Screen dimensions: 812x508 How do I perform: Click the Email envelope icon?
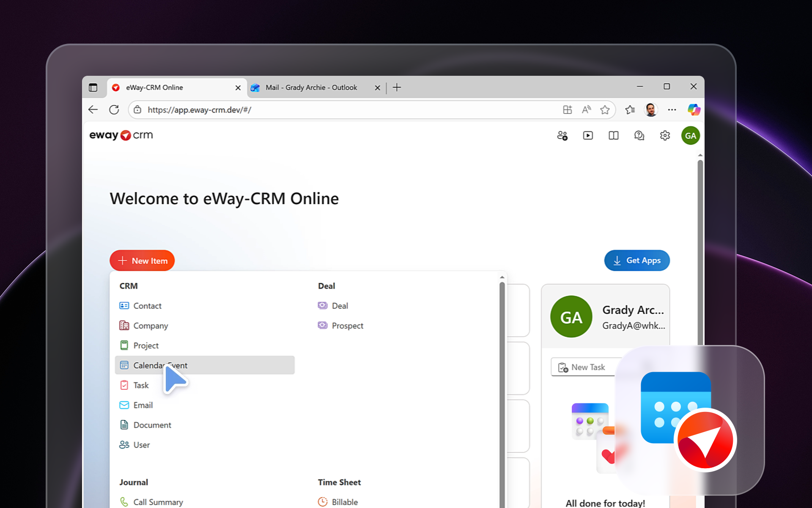tap(124, 405)
